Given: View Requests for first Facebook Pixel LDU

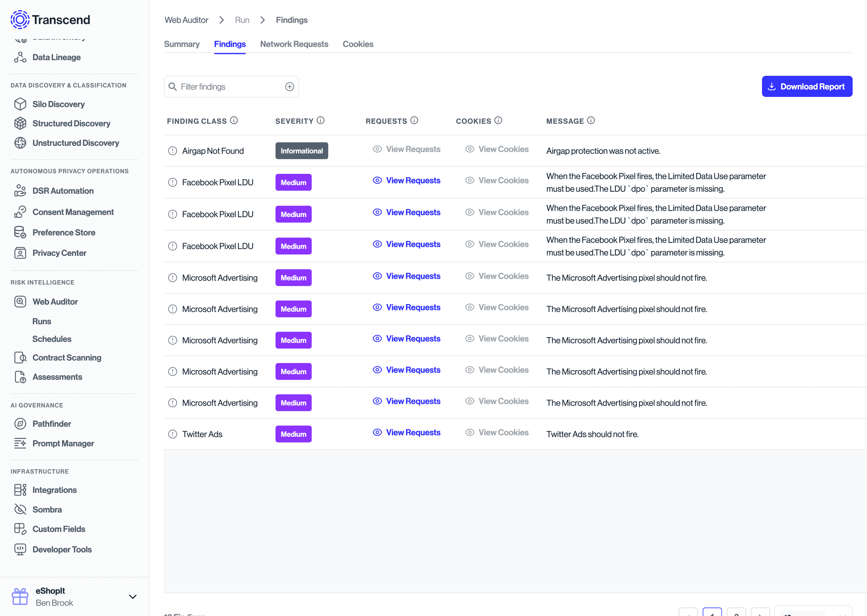Looking at the screenshot, I should (x=407, y=180).
